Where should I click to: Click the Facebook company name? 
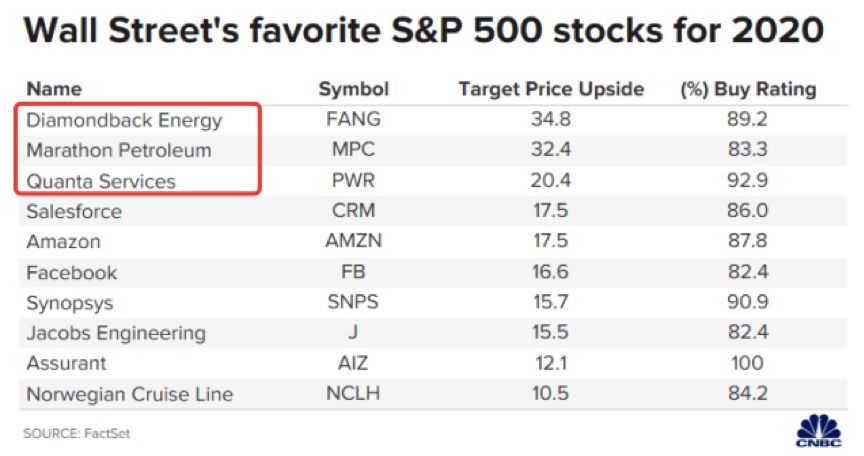point(71,272)
